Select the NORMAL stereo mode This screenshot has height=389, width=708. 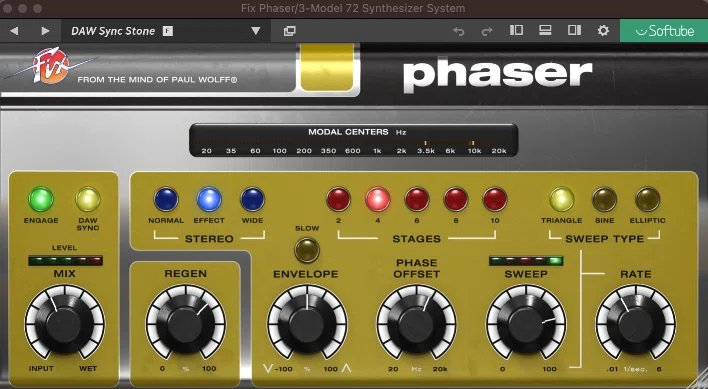(166, 199)
